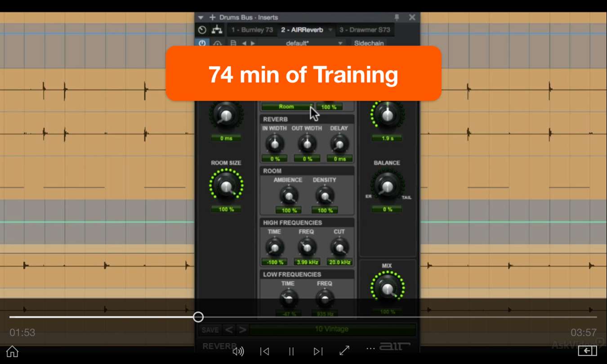Click the MIX knob
The width and height of the screenshot is (607, 364).
[x=387, y=289]
